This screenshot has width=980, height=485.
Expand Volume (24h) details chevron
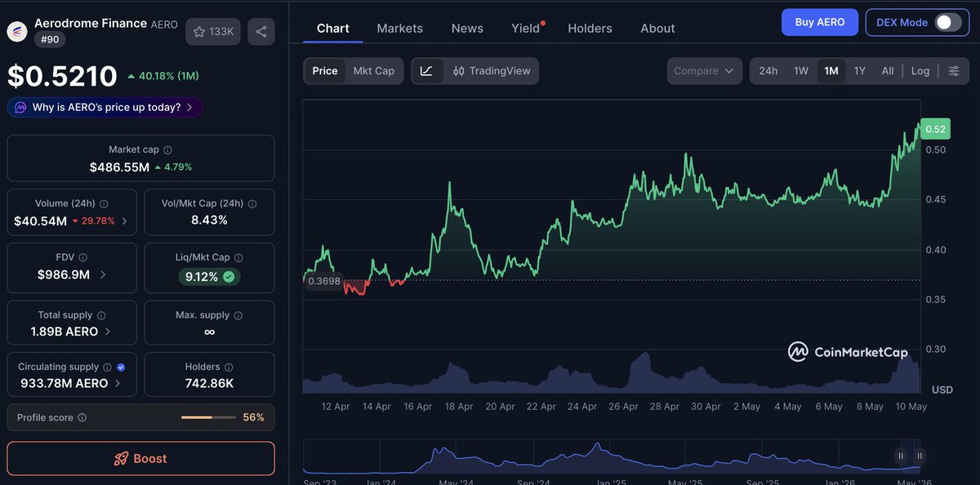pyautogui.click(x=124, y=221)
